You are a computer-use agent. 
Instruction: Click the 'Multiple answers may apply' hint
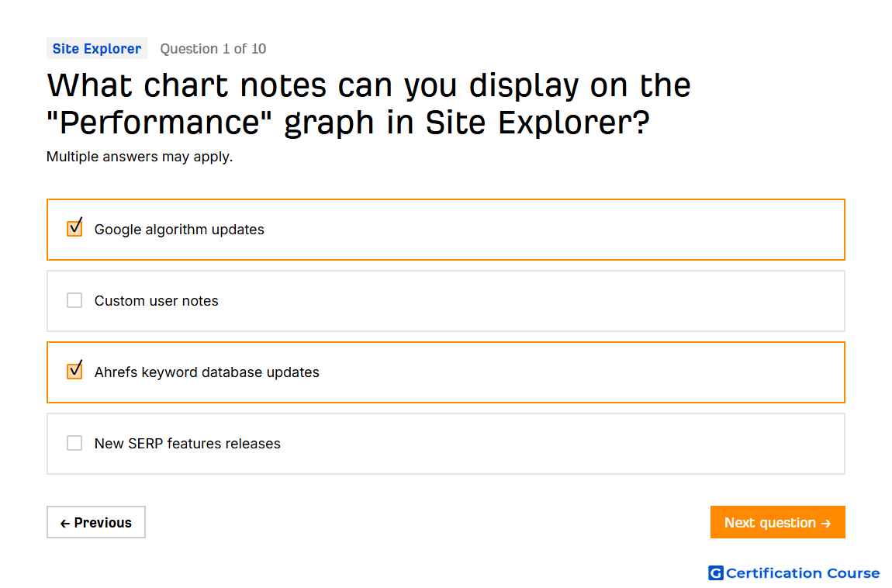pyautogui.click(x=140, y=157)
